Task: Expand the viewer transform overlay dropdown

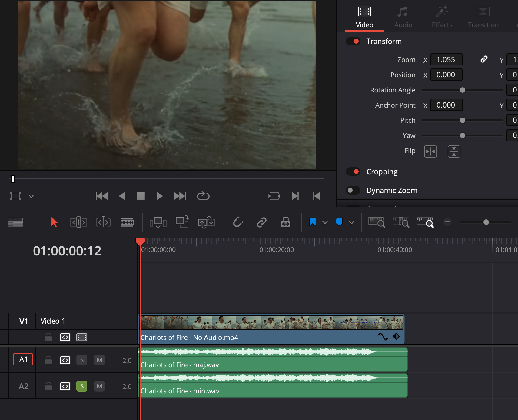Action: pos(31,196)
